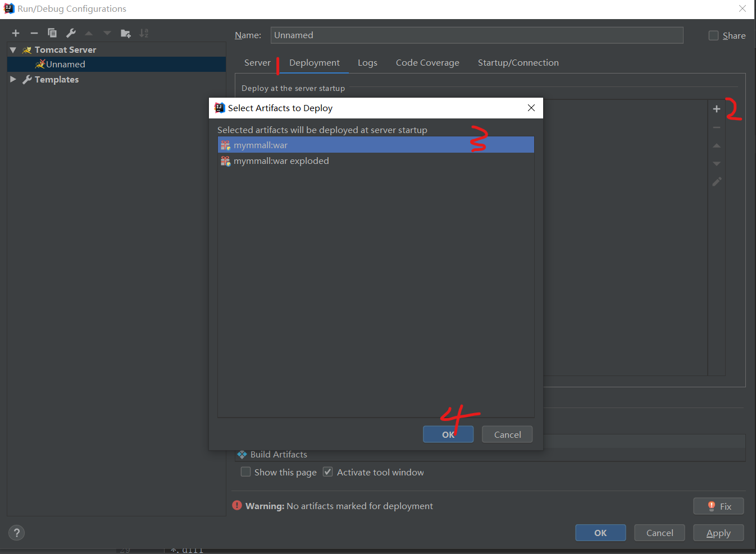
Task: Enable Show this page checkbox
Action: coord(245,472)
